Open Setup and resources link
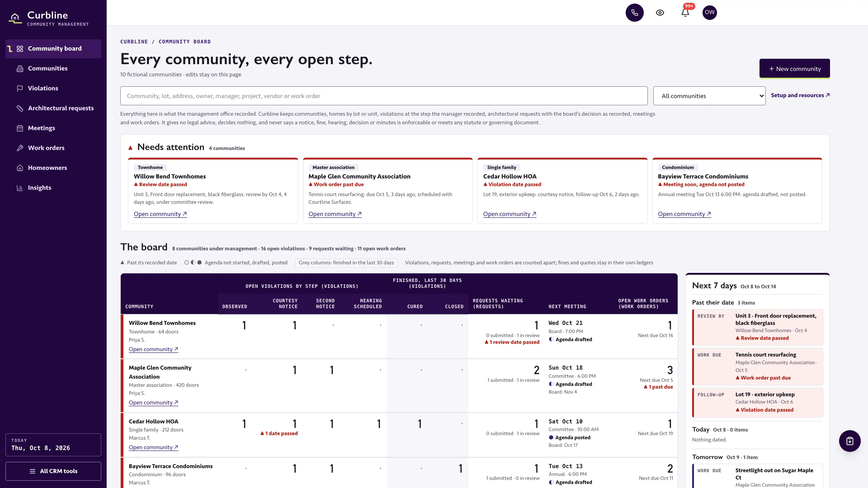 coord(800,95)
